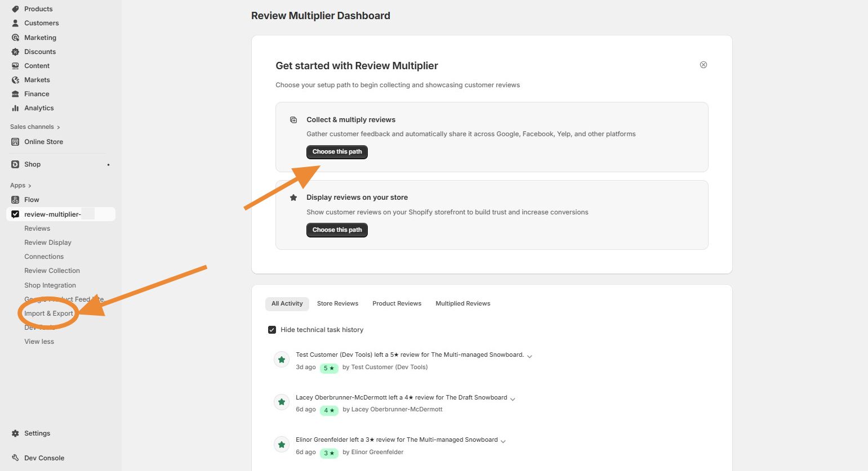Viewport: 868px width, 471px height.
Task: Open Review Collection submenu item
Action: (x=52, y=271)
